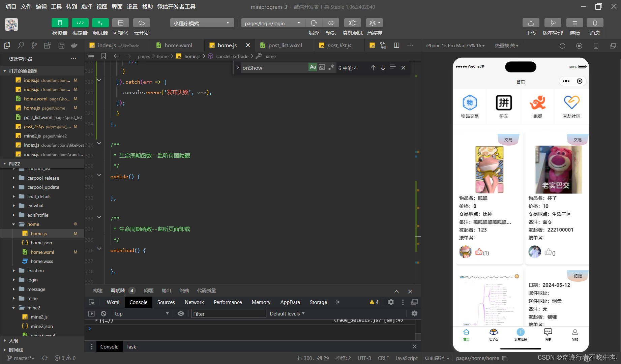This screenshot has width=621, height=364.
Task: Fold the onHide function code
Action: [99, 175]
